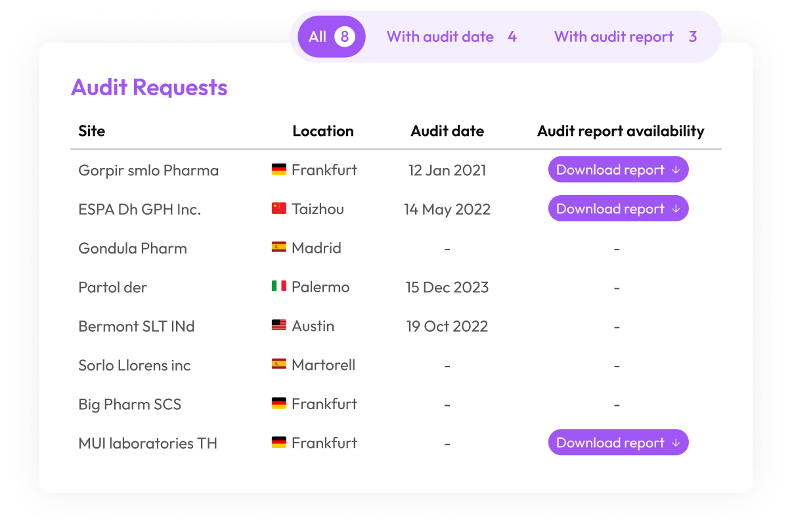Select the Spanish flag beside Madrid
Image resolution: width=792 pixels, height=532 pixels.
[278, 248]
